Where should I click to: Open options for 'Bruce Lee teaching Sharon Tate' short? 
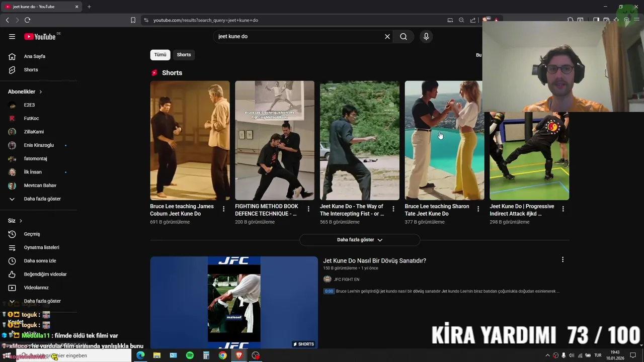point(478,209)
